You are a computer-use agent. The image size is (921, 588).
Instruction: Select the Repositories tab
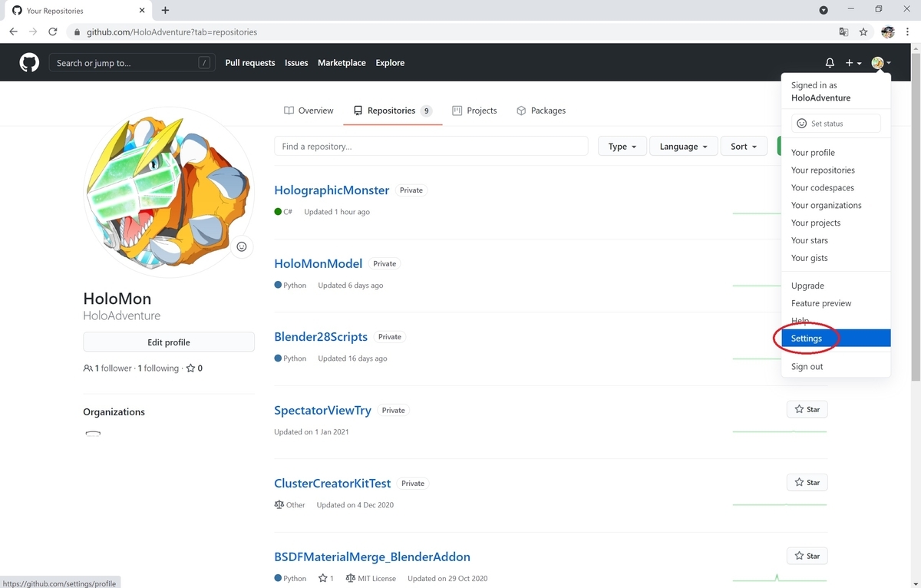[x=393, y=111]
